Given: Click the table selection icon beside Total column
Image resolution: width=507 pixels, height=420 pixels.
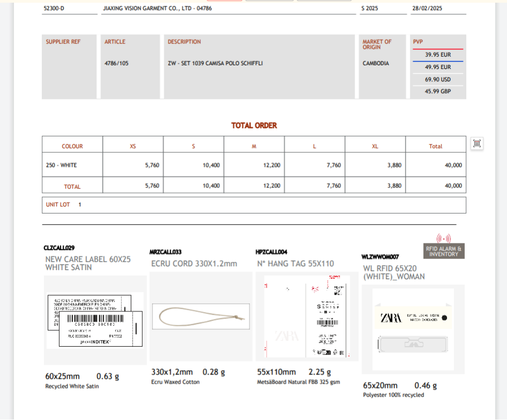Looking at the screenshot, I should point(477,143).
